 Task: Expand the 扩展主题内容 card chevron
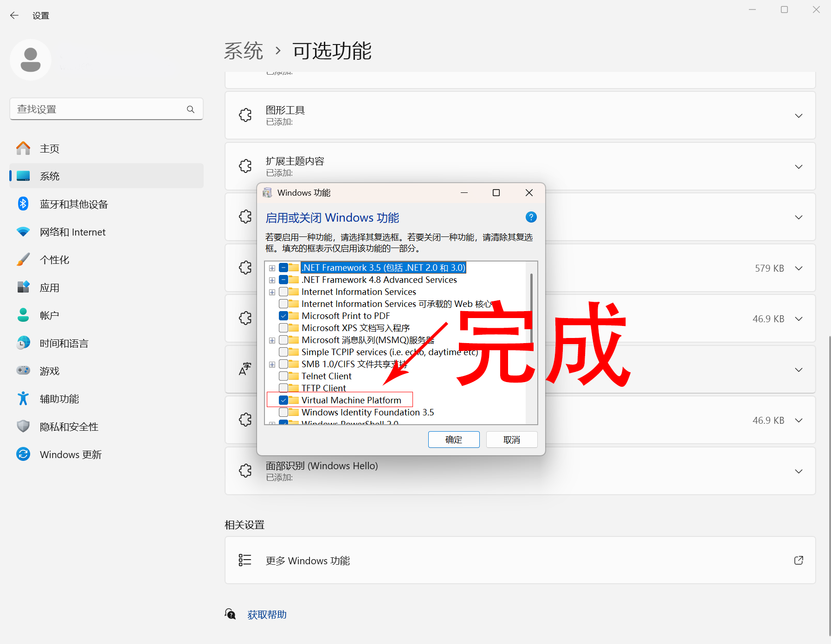[799, 166]
